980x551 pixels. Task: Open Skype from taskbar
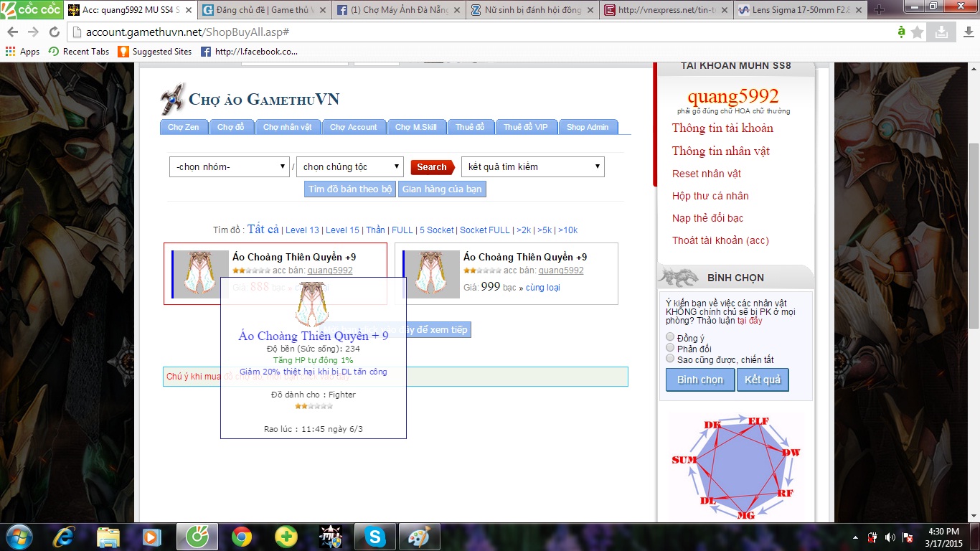[x=374, y=537]
